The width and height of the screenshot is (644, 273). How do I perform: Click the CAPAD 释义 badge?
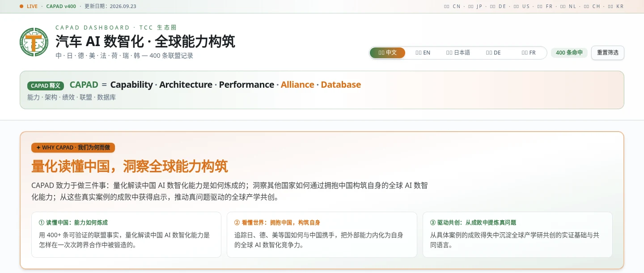pos(46,85)
